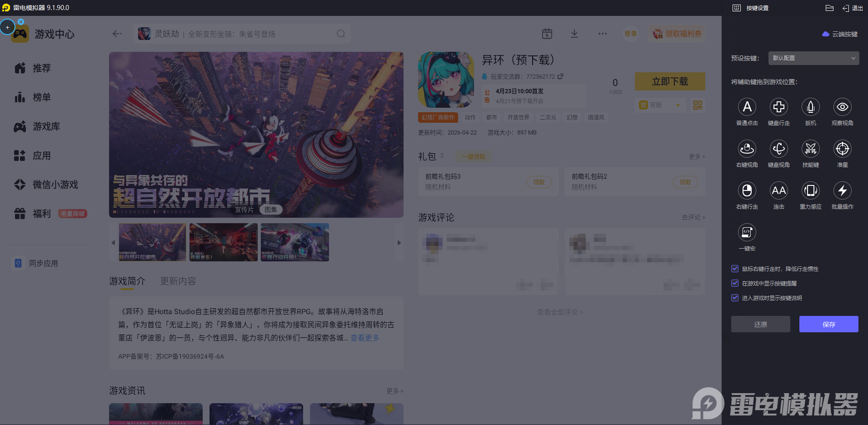Open 榜单 rankings in the sidebar
Screen dimensions: 868x425
click(33, 97)
